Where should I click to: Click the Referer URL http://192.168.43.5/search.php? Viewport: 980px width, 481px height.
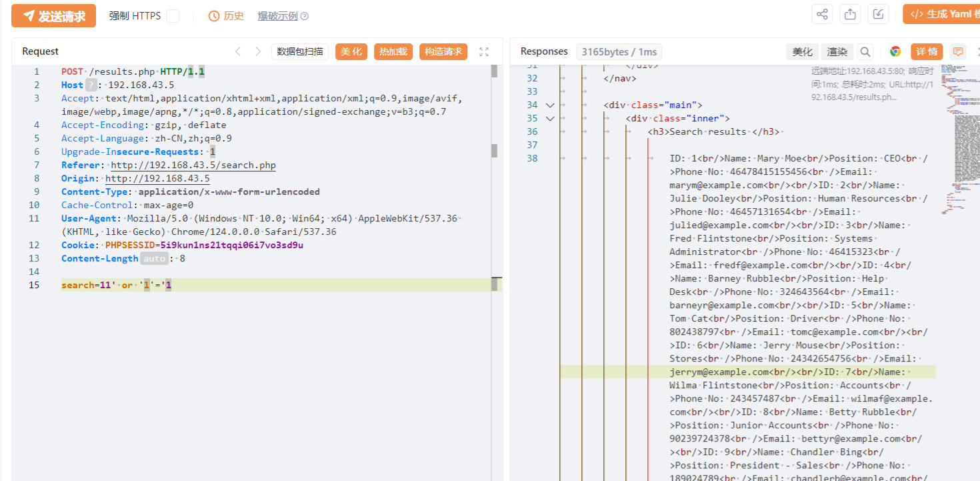pyautogui.click(x=193, y=165)
